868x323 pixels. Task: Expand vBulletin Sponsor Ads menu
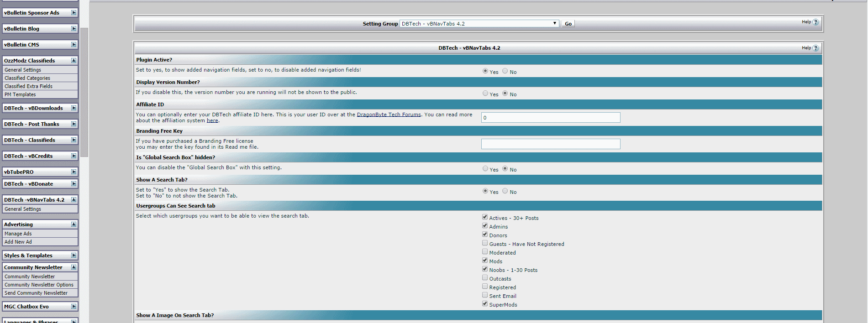(x=74, y=13)
